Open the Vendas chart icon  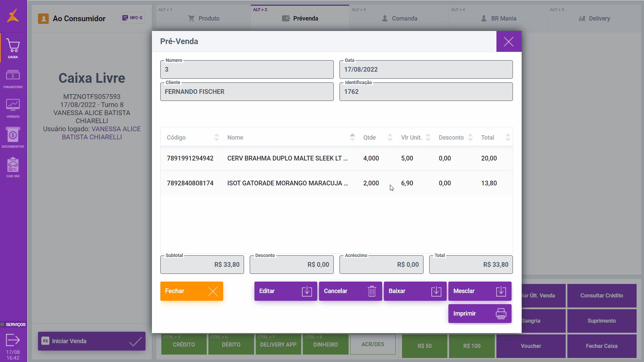coord(13,105)
